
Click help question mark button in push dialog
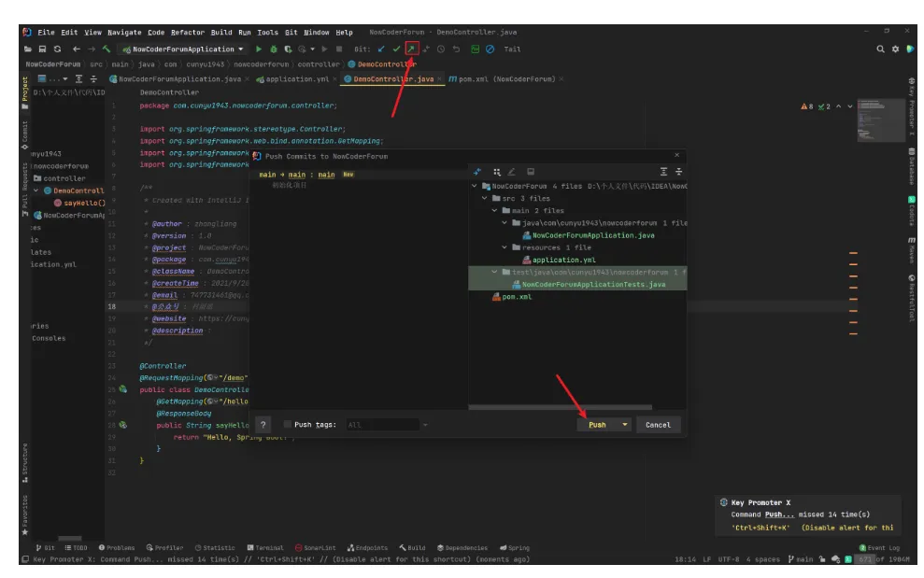point(263,424)
